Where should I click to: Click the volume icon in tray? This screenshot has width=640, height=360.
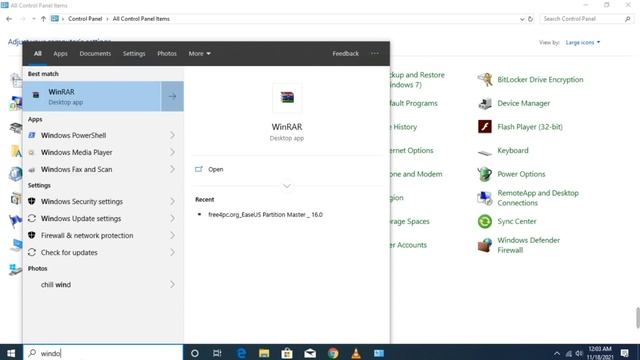click(x=579, y=353)
